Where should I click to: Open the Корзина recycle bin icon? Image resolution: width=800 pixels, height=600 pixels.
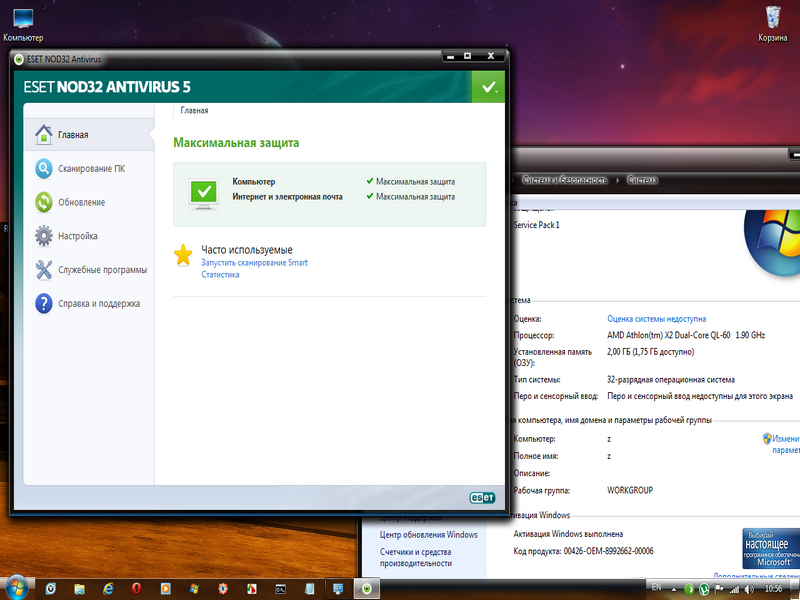click(772, 24)
